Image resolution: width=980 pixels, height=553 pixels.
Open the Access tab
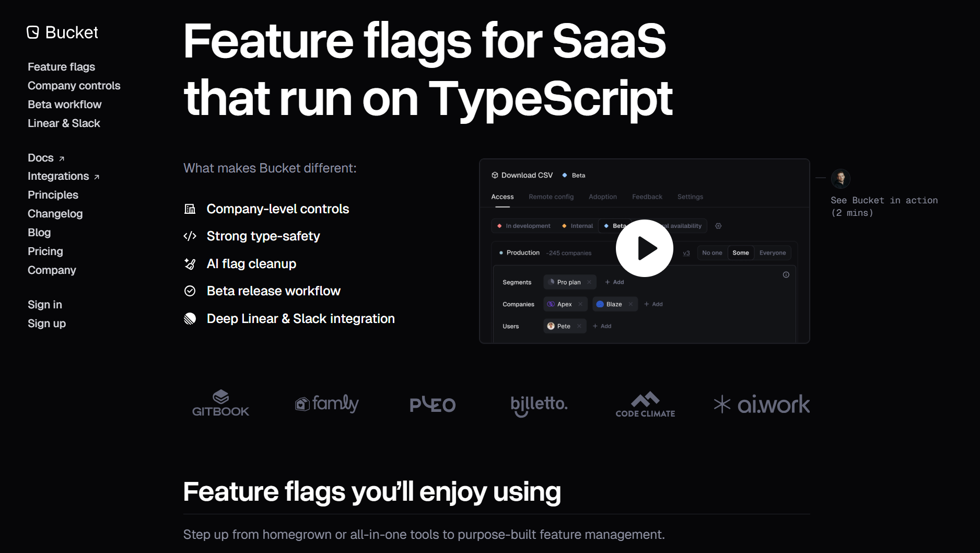click(x=503, y=197)
